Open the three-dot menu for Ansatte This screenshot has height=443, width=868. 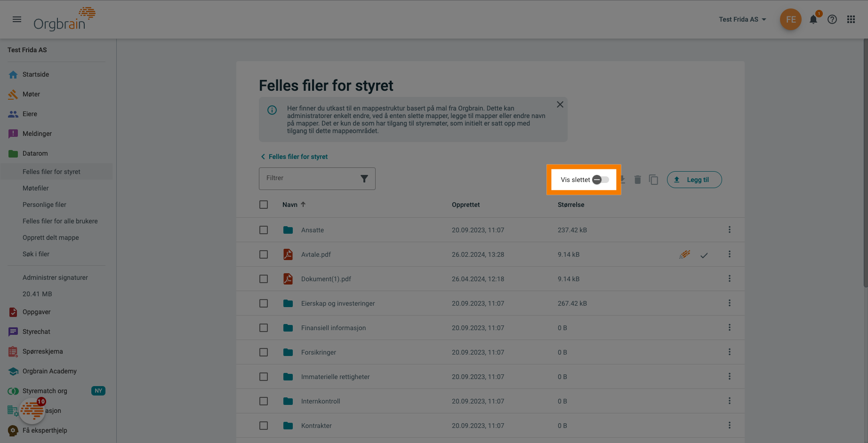(x=730, y=229)
